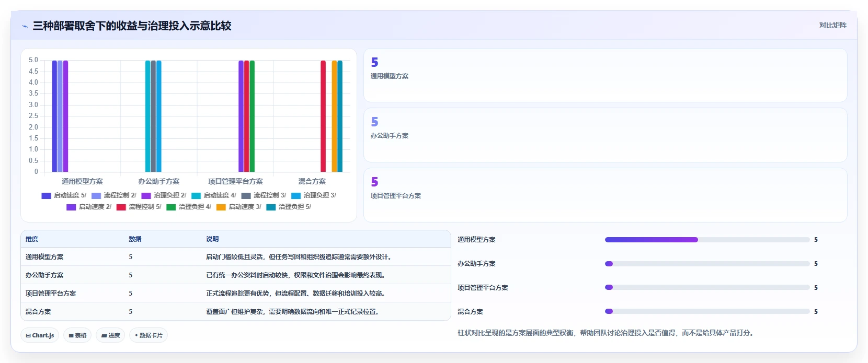
Task: Click the 项目管理平台方案 progress bar
Action: (x=707, y=288)
